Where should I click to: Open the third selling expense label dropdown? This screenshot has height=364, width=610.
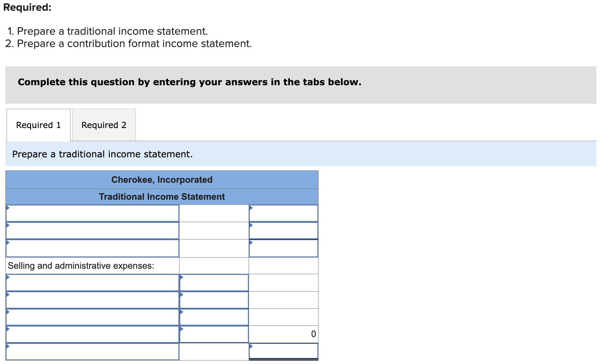[x=92, y=317]
